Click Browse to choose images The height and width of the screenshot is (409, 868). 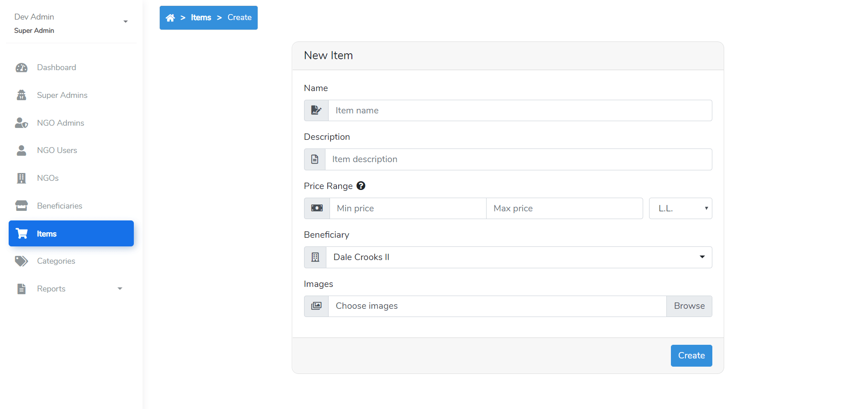(x=689, y=306)
